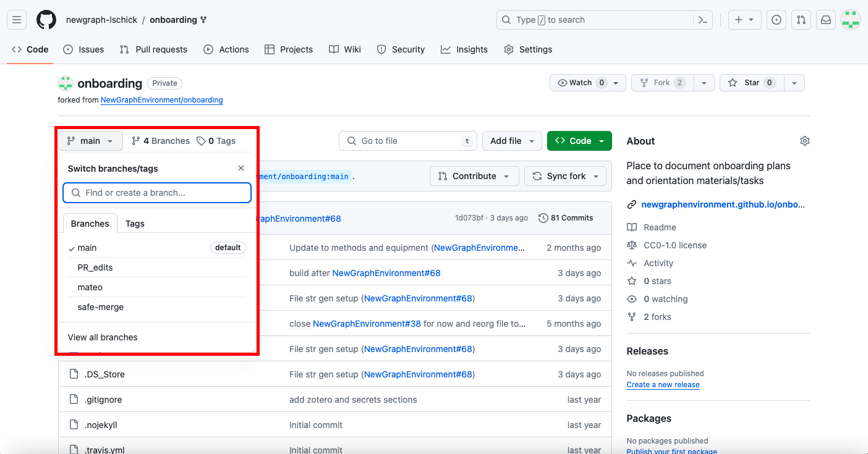Open the newgraphenvironment.github.io website link
Viewport: 868px width, 454px height.
723,204
